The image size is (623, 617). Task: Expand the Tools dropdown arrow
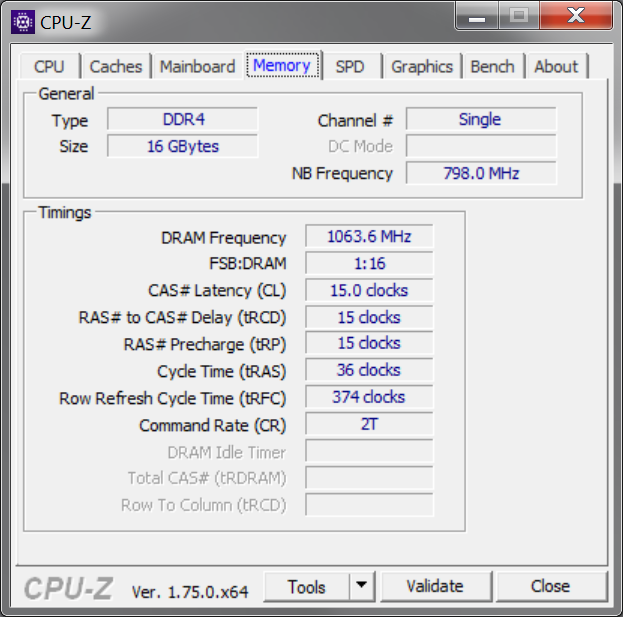click(x=362, y=586)
